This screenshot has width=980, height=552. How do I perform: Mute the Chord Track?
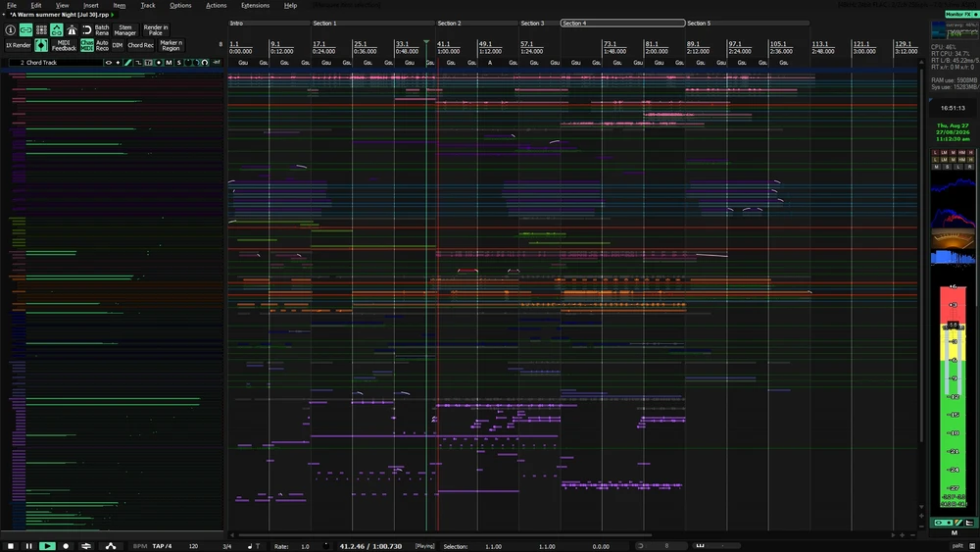click(x=169, y=63)
